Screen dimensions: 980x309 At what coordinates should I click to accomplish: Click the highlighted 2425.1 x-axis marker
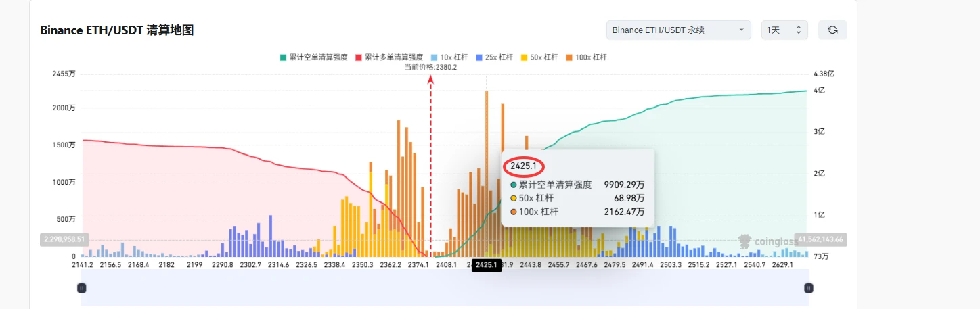point(486,265)
